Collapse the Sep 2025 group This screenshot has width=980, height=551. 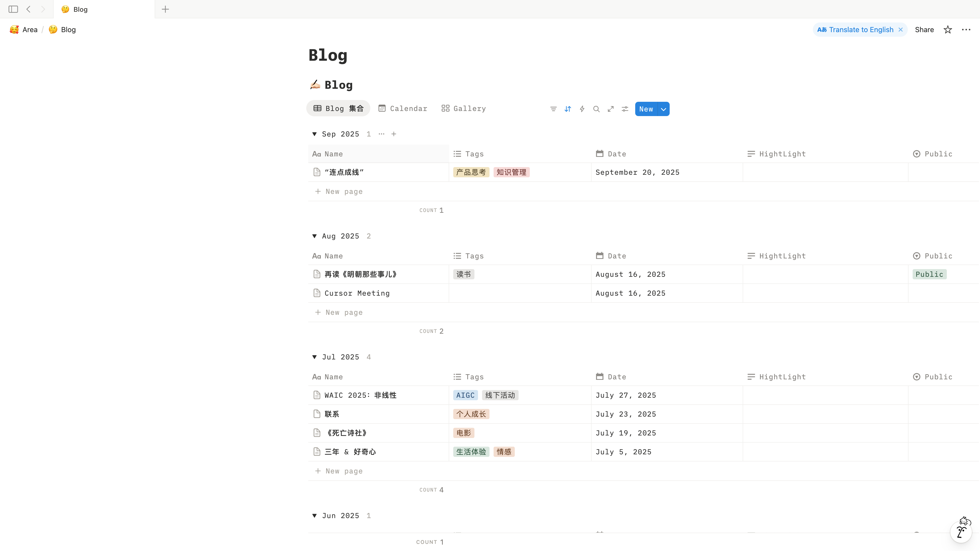coord(314,134)
